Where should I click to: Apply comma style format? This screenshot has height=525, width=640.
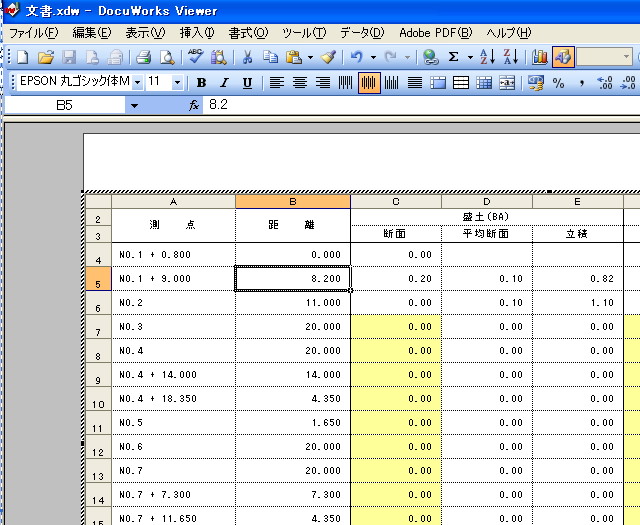582,83
